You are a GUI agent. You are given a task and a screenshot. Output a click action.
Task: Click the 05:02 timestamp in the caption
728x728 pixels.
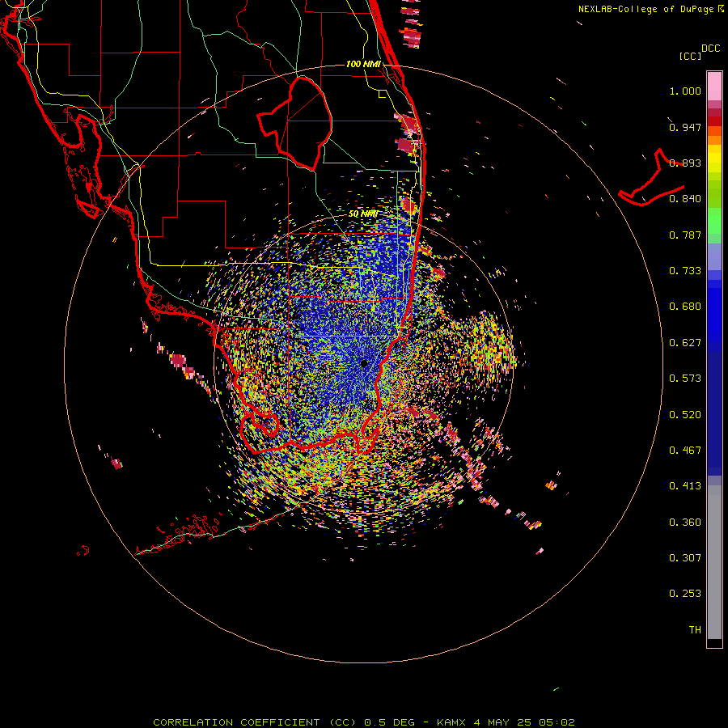coord(557,722)
